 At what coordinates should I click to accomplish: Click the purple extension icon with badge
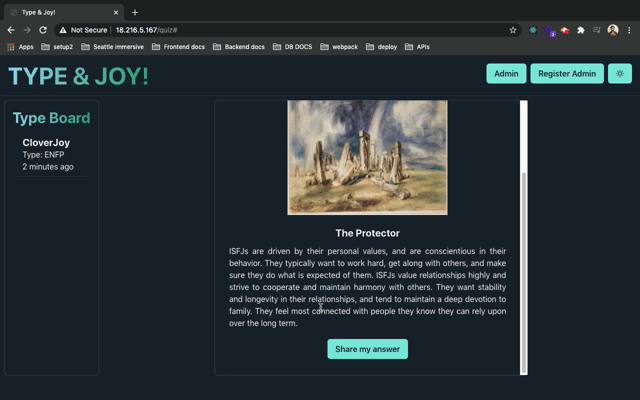550,31
